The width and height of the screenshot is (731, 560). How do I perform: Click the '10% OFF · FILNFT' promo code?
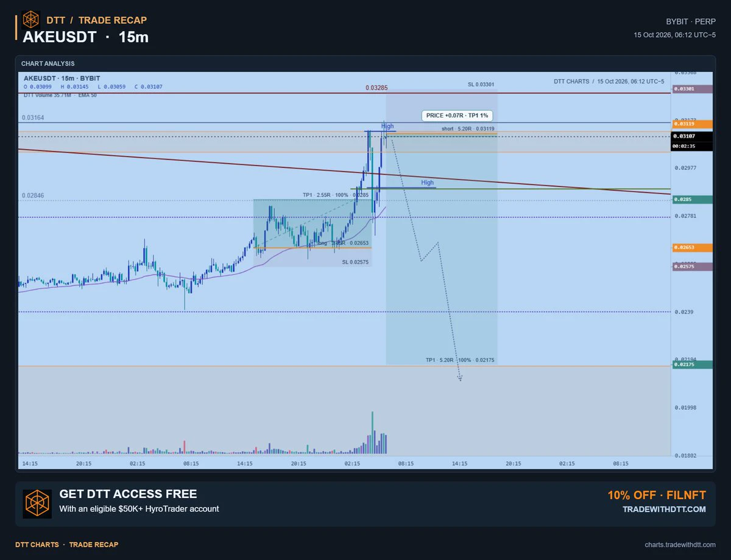657,495
